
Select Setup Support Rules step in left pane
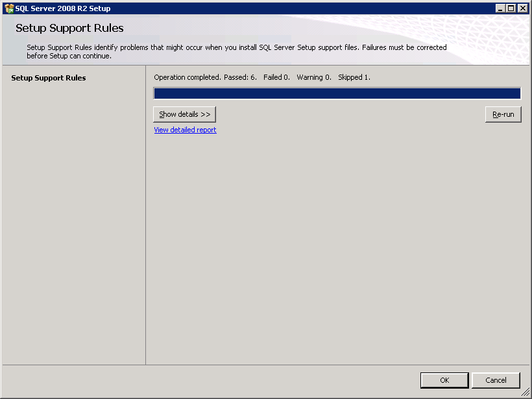tap(49, 78)
